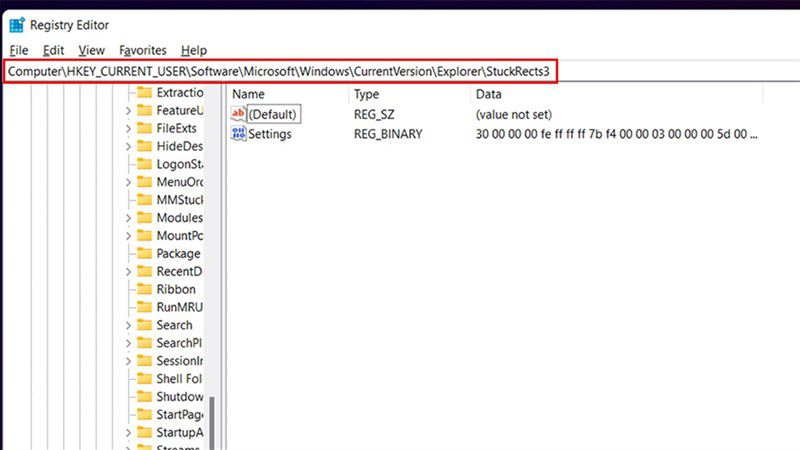The width and height of the screenshot is (800, 450).
Task: Click the LogonSt folder icon
Action: click(x=145, y=164)
